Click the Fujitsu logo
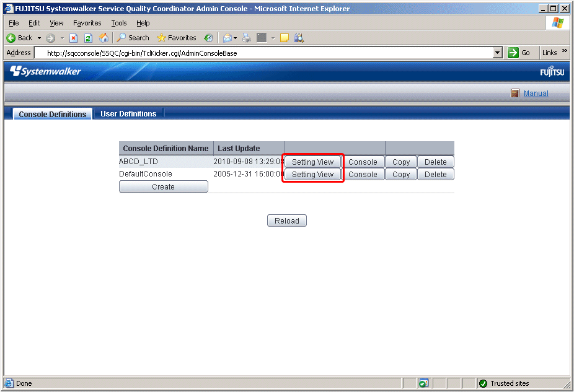Screen dimensions: 574x392 pyautogui.click(x=552, y=71)
